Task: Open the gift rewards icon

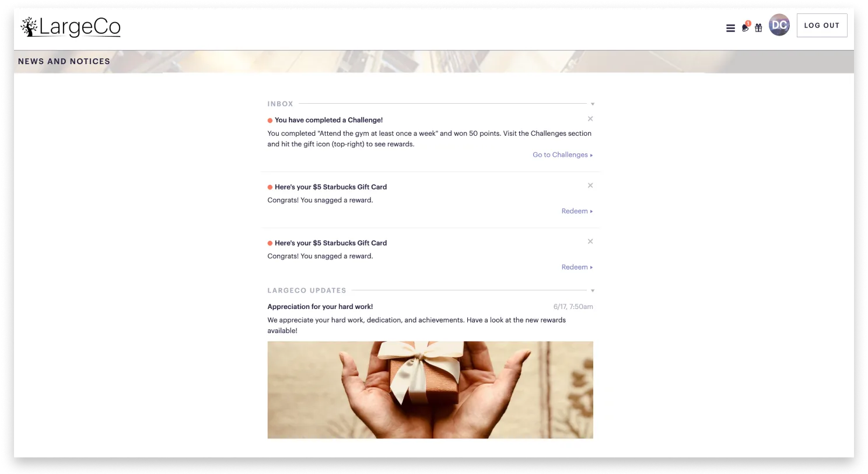Action: (758, 27)
